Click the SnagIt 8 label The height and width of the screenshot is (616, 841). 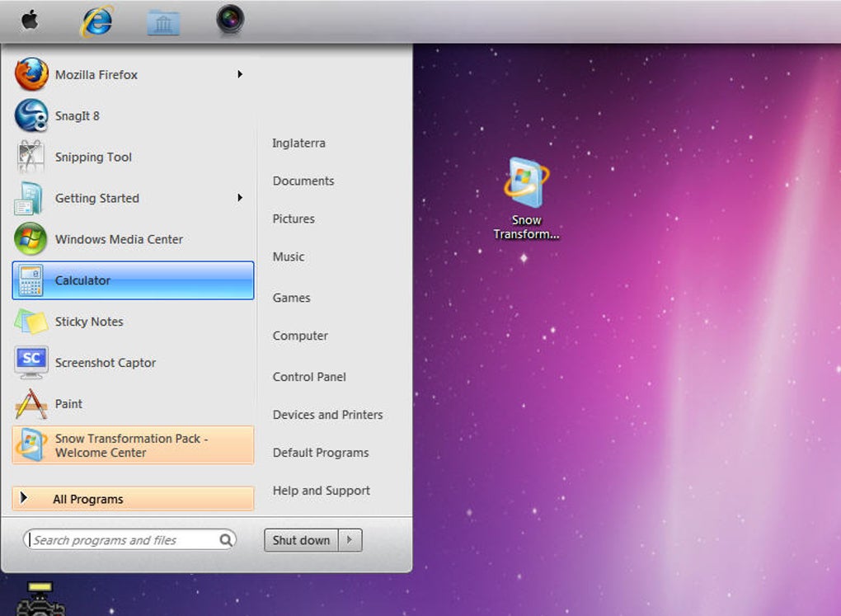pyautogui.click(x=78, y=116)
